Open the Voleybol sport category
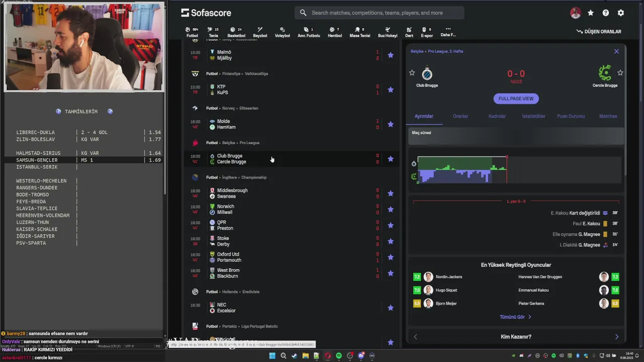The height and width of the screenshot is (362, 644). (x=282, y=32)
